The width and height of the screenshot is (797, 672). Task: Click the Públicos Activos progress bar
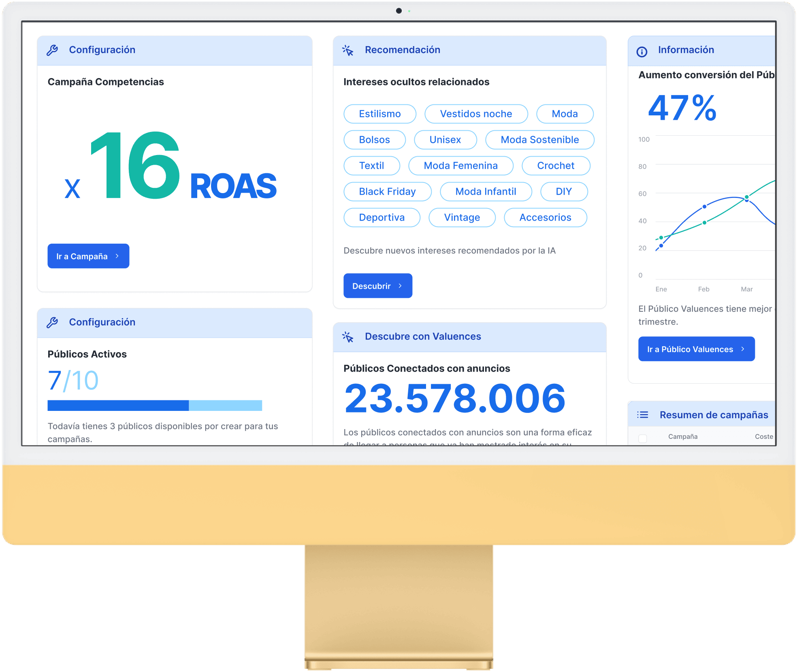point(155,405)
